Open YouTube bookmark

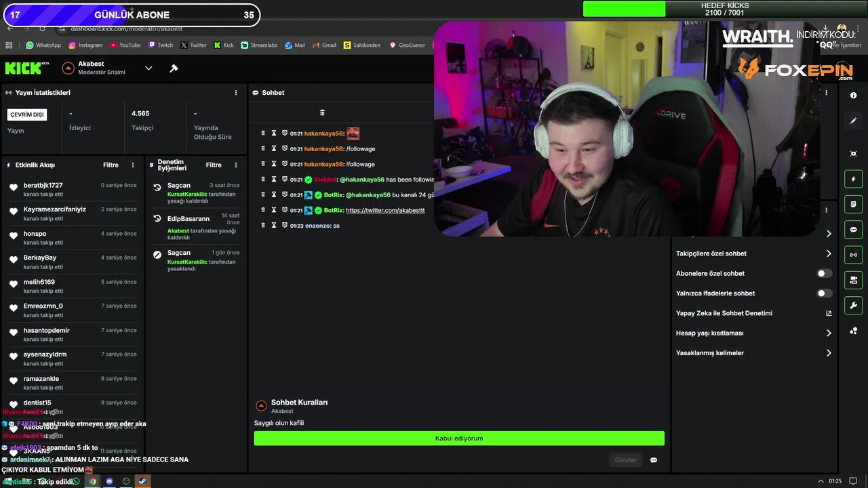pyautogui.click(x=125, y=45)
